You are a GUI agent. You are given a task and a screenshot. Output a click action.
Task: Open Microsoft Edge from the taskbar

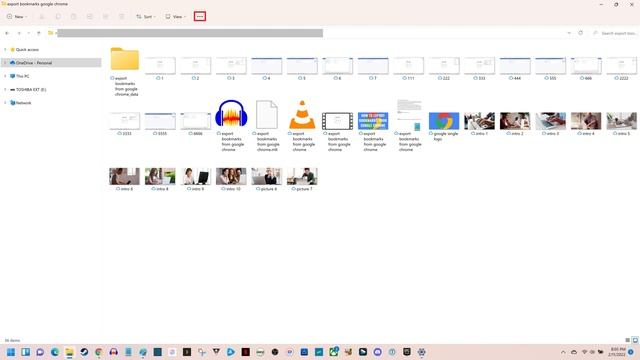55,352
